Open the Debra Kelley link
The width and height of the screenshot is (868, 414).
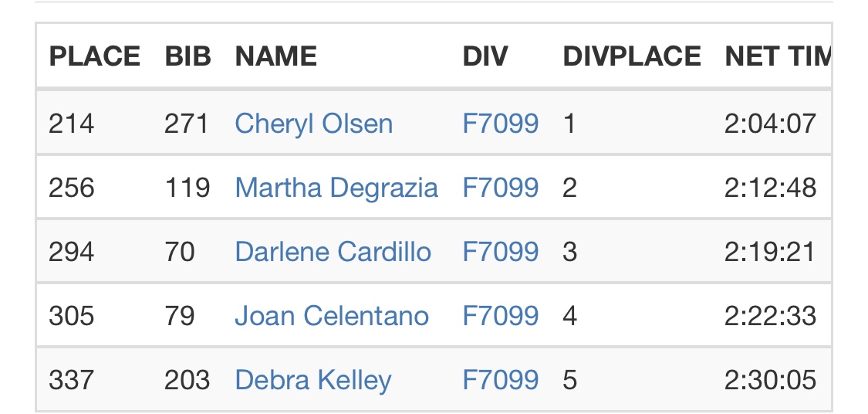point(312,380)
